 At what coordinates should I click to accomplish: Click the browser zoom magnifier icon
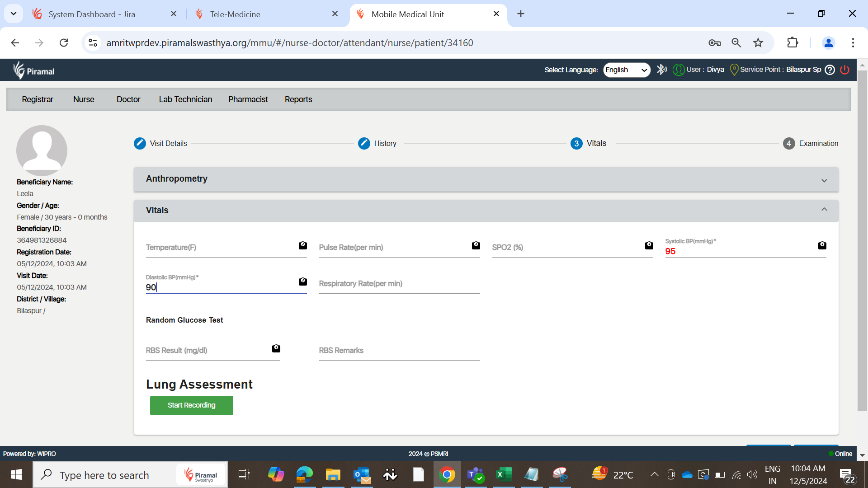(x=736, y=42)
